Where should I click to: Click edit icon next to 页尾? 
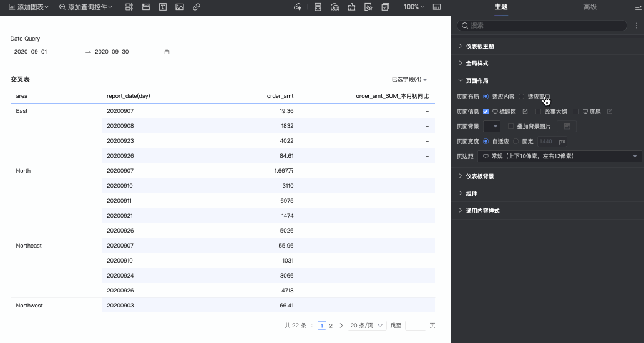click(610, 112)
